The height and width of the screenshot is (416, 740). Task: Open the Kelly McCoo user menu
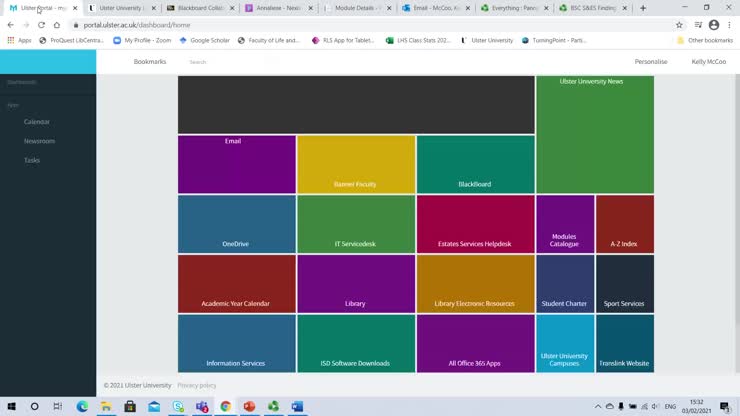pos(708,62)
